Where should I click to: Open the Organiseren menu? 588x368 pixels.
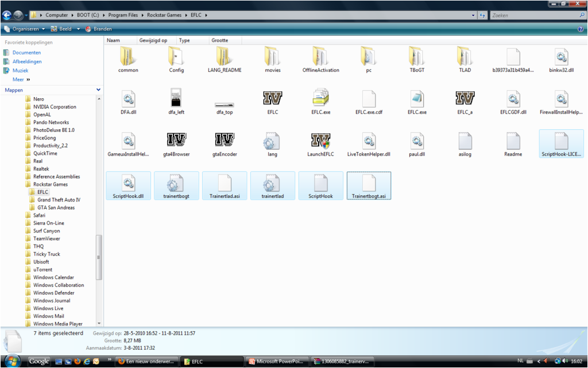tap(24, 29)
